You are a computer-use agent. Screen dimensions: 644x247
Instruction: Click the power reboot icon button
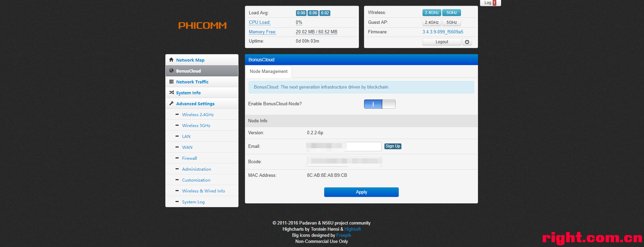467,42
